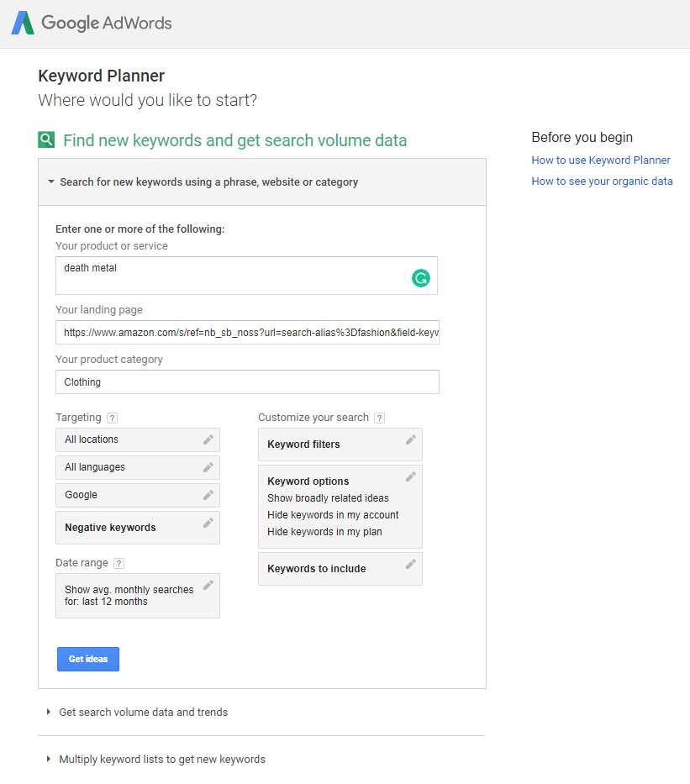The image size is (690, 784).
Task: Open the Keywords to include panel
Action: (340, 569)
